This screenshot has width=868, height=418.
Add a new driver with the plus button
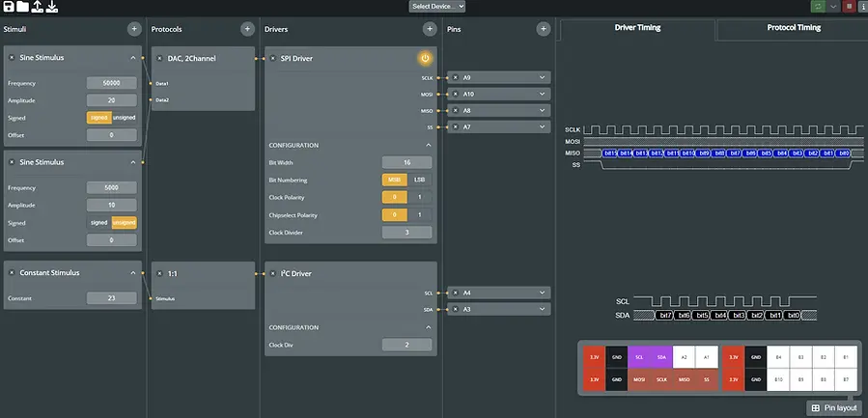click(x=430, y=29)
